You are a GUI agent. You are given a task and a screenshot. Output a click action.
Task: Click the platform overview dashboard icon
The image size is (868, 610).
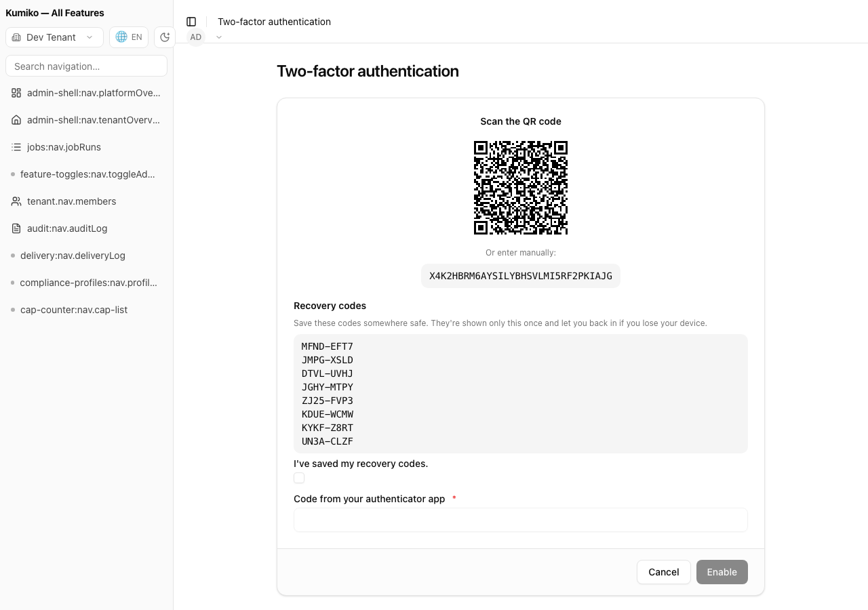[16, 93]
